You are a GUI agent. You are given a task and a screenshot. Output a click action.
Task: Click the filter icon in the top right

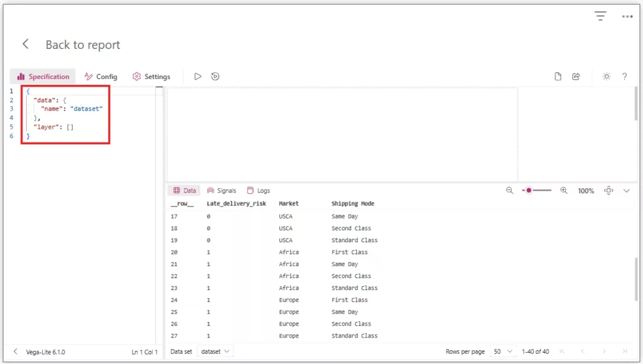[x=601, y=16]
